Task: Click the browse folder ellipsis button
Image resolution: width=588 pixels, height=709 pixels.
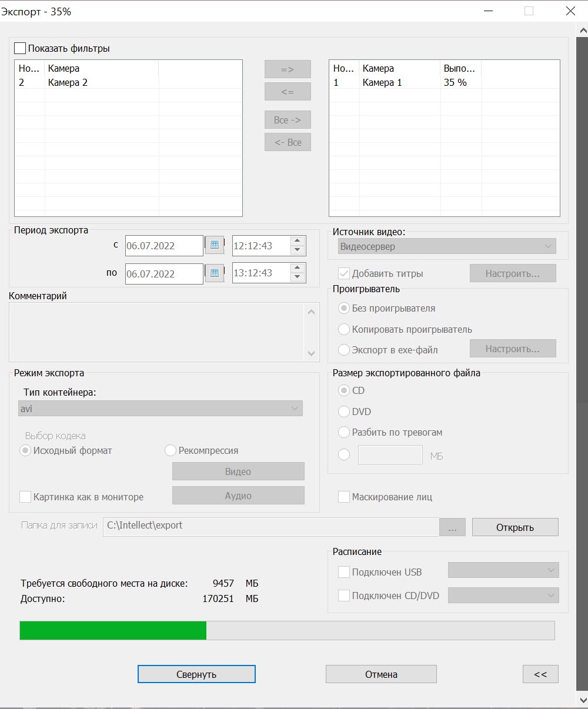Action: coord(452,527)
